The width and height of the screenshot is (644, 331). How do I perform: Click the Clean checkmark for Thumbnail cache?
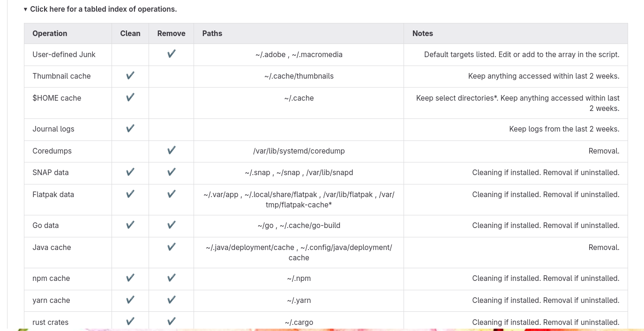(x=130, y=76)
